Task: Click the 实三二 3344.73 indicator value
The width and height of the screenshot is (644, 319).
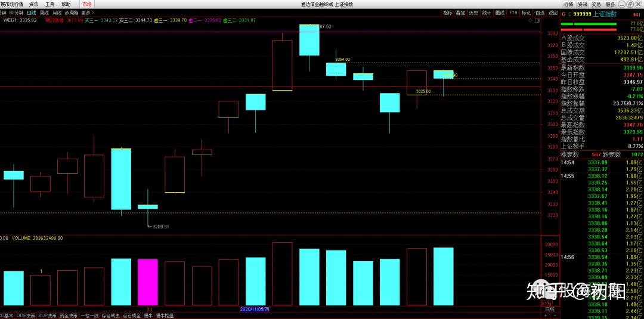Action: [135, 20]
